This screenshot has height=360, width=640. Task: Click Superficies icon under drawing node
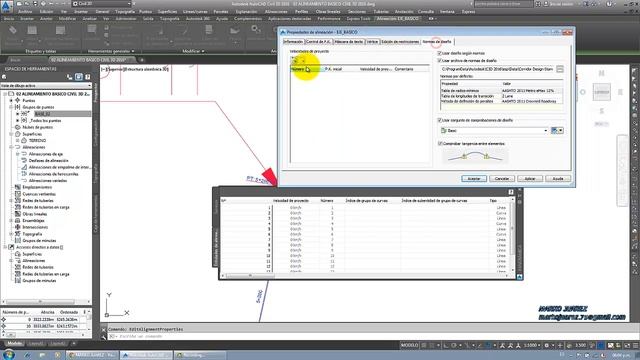coord(18,134)
